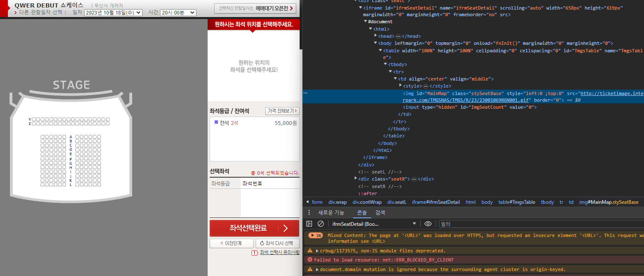This screenshot has height=276, width=644.
Task: Select the 콘솔 drawer tab
Action: (x=362, y=212)
